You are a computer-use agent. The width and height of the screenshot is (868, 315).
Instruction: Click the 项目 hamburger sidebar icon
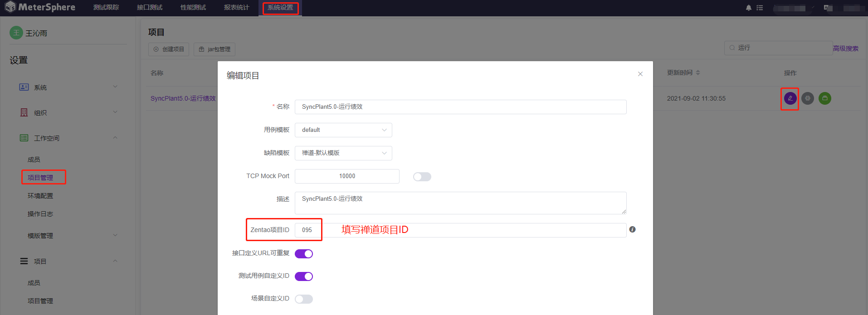[24, 261]
